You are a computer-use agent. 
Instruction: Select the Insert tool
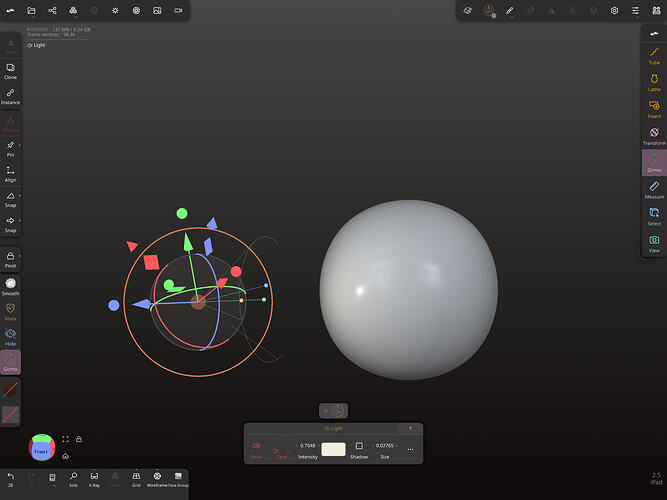(x=654, y=109)
